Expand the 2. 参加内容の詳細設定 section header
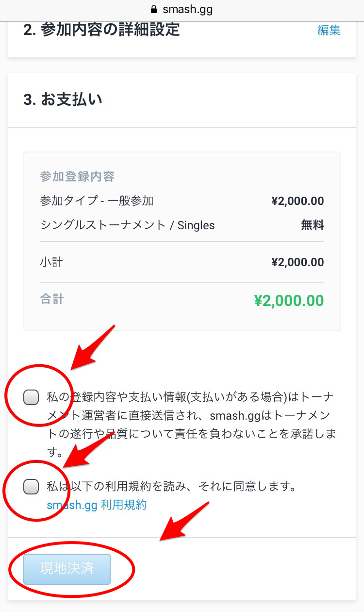The width and height of the screenshot is (364, 612). click(101, 30)
